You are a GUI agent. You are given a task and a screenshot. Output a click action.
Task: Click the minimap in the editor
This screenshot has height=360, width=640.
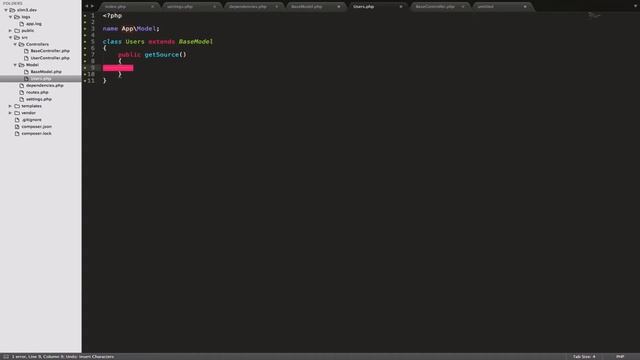coord(594,16)
